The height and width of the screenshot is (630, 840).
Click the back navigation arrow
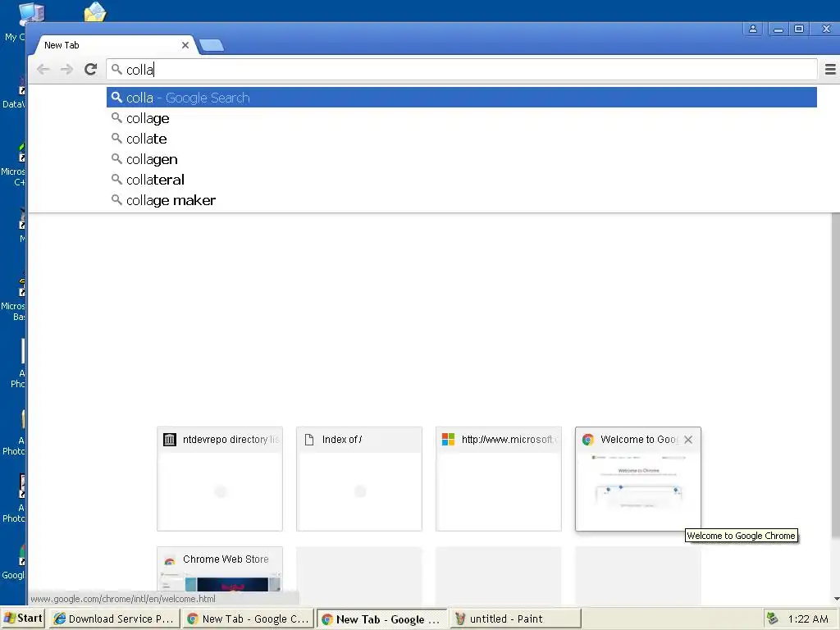(43, 69)
